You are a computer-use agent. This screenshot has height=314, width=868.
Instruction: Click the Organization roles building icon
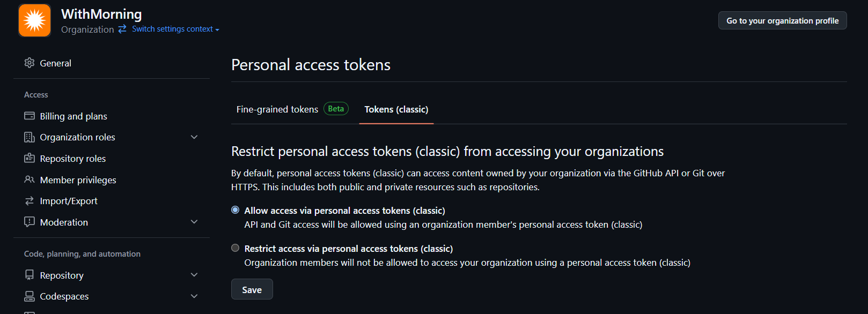pos(30,137)
